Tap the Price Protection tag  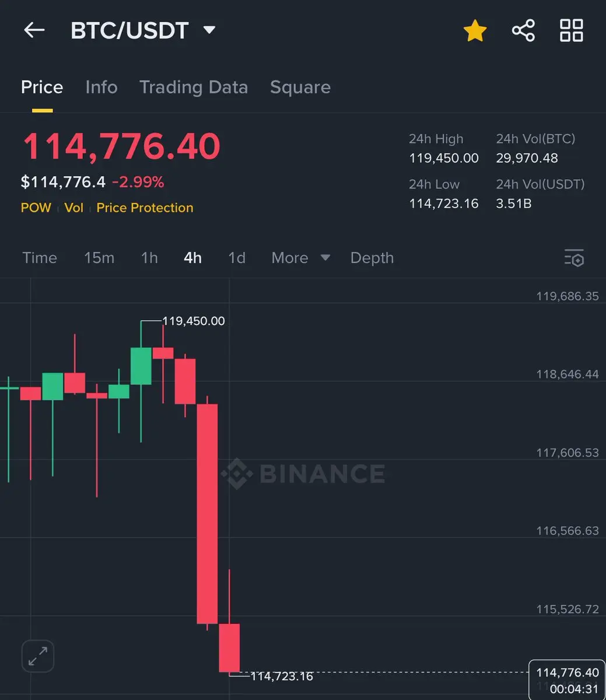tap(145, 208)
